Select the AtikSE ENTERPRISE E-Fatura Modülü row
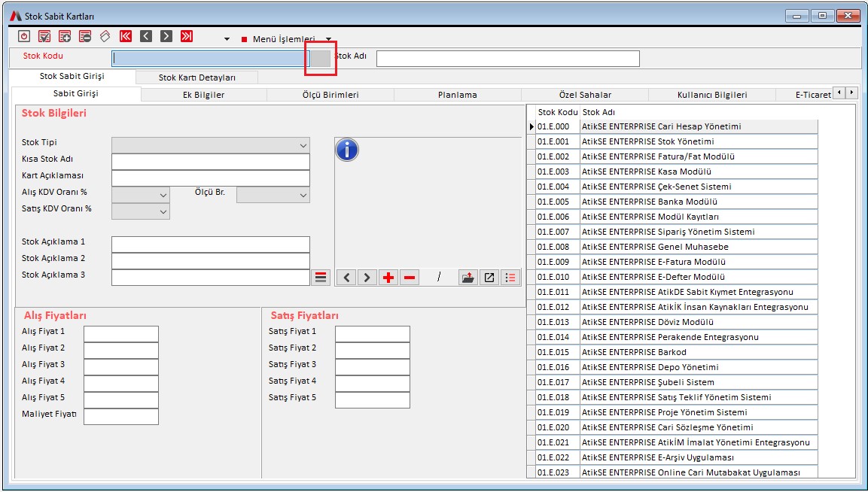The width and height of the screenshot is (868, 492). [x=677, y=262]
